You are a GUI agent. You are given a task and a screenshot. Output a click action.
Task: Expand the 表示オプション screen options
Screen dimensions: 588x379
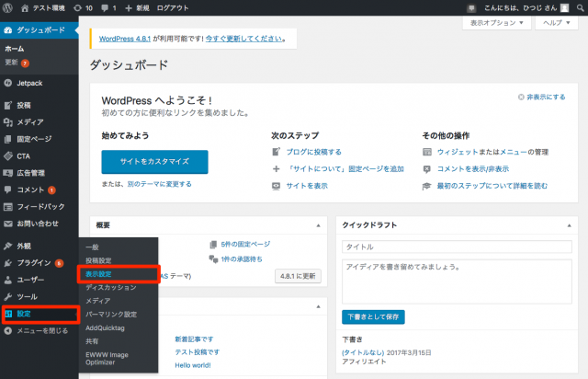click(x=496, y=23)
